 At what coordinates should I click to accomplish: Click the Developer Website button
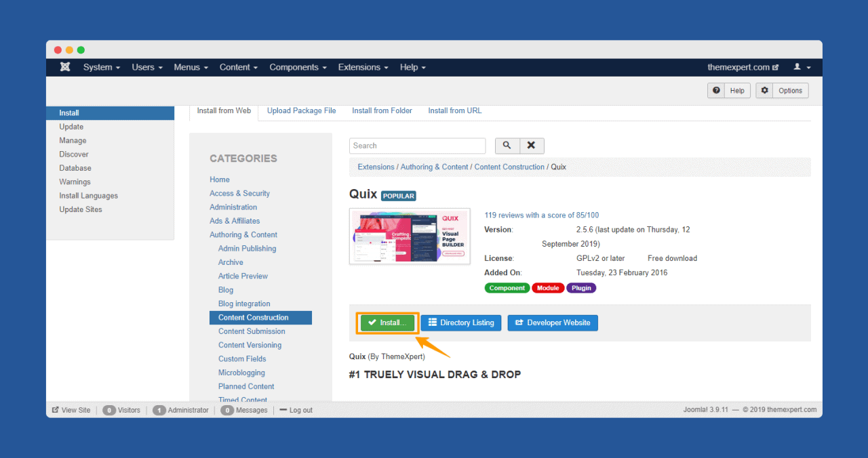(x=553, y=323)
